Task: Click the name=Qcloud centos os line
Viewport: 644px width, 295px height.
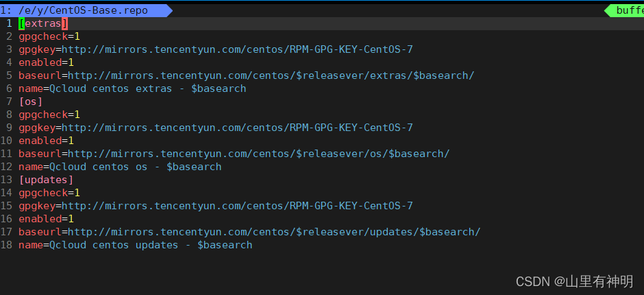Action: click(120, 167)
